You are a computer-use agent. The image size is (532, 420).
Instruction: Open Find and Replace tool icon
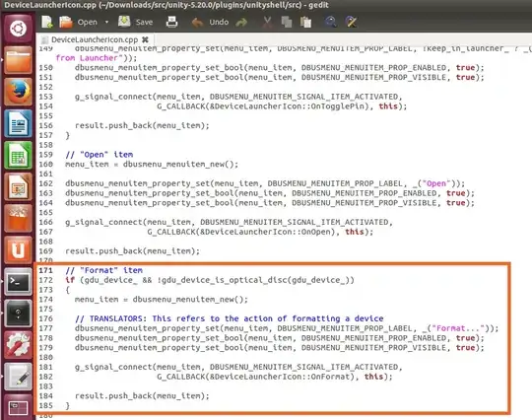click(x=351, y=22)
